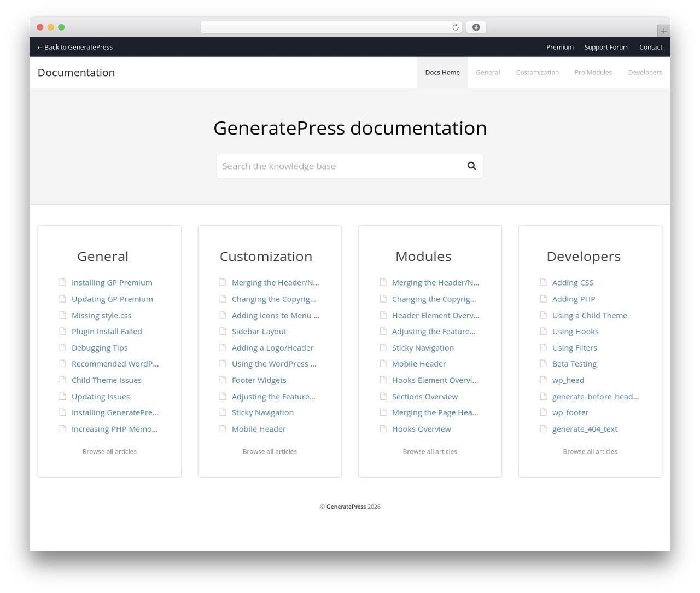Click the GeneratePress footer link
Viewport: 700px width, 593px height.
pyautogui.click(x=346, y=507)
